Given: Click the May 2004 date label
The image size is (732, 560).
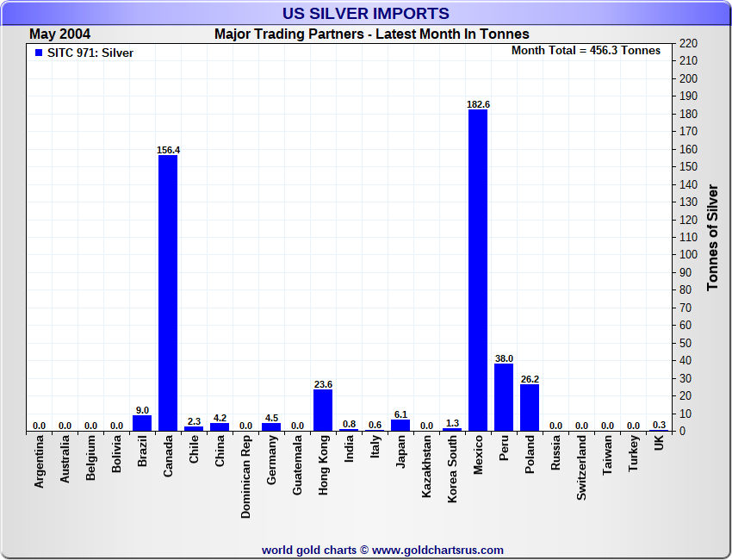Looking at the screenshot, I should click(59, 34).
